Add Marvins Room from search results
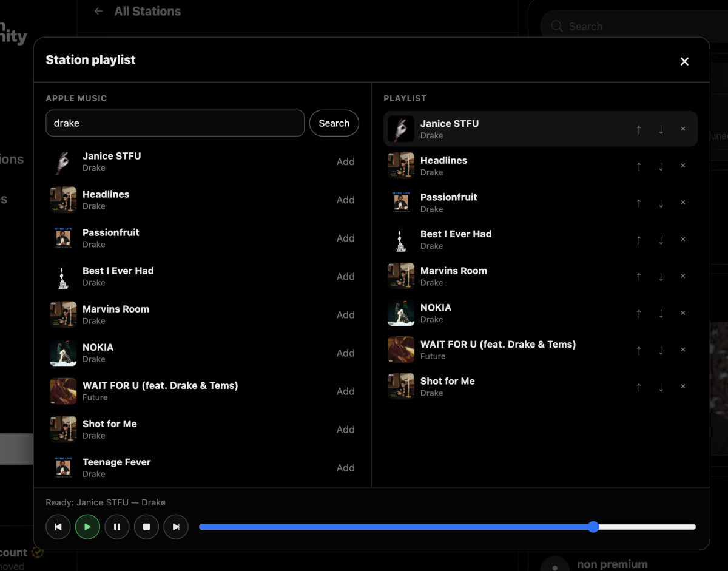 [x=346, y=314]
